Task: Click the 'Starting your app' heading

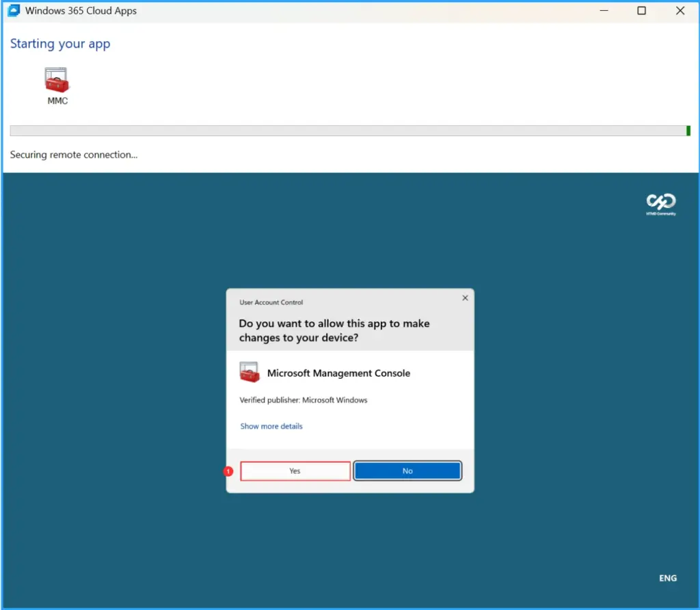Action: pos(60,44)
